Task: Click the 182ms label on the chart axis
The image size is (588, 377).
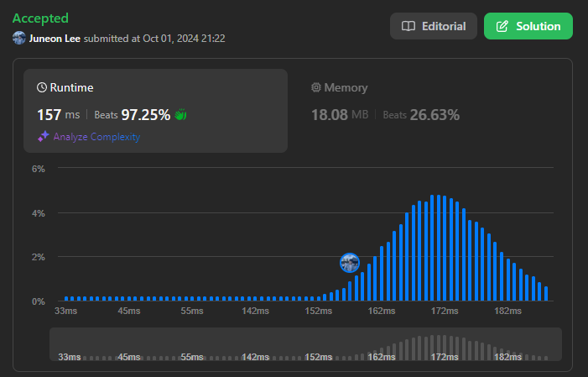Action: [507, 311]
